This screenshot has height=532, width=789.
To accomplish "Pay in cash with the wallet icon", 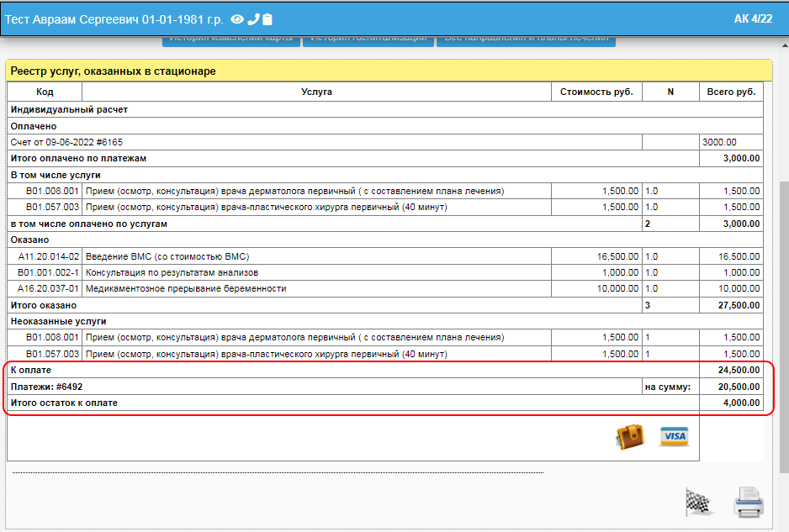I will coord(629,436).
